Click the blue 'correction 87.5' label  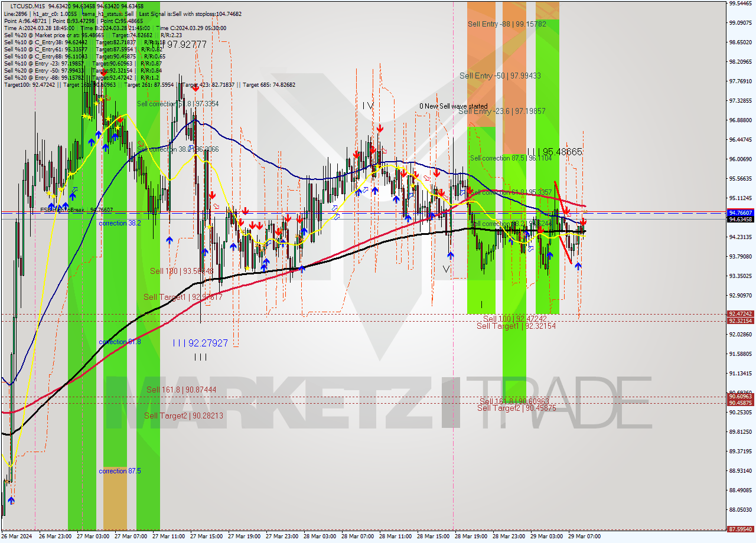120,471
